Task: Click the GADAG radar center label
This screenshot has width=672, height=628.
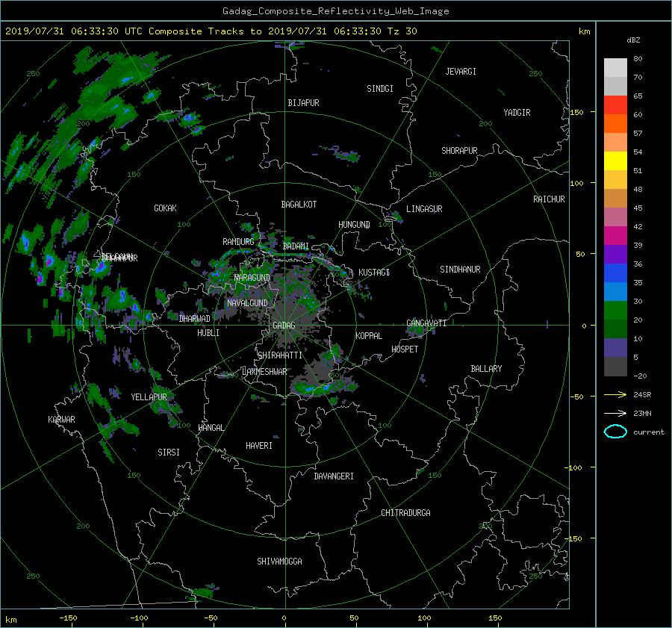Action: pos(284,326)
